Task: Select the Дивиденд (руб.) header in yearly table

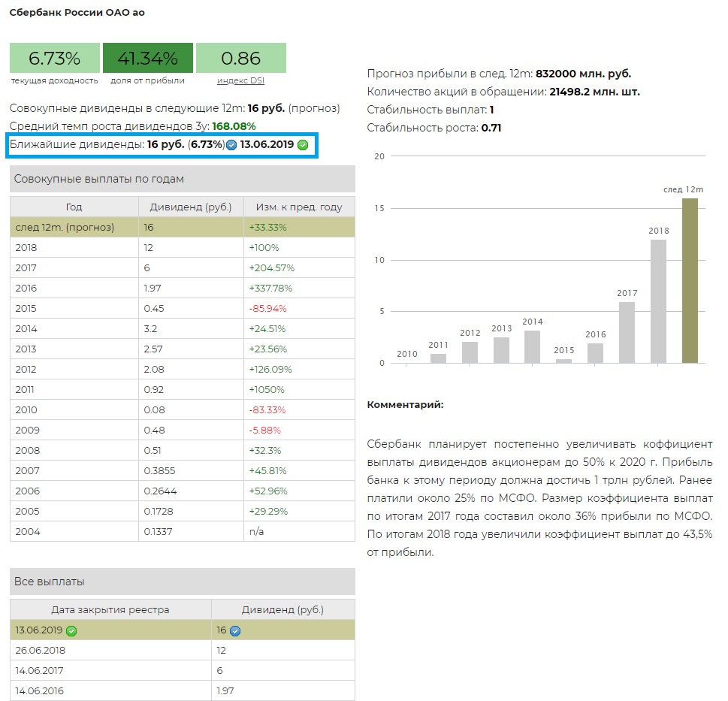Action: click(x=191, y=207)
